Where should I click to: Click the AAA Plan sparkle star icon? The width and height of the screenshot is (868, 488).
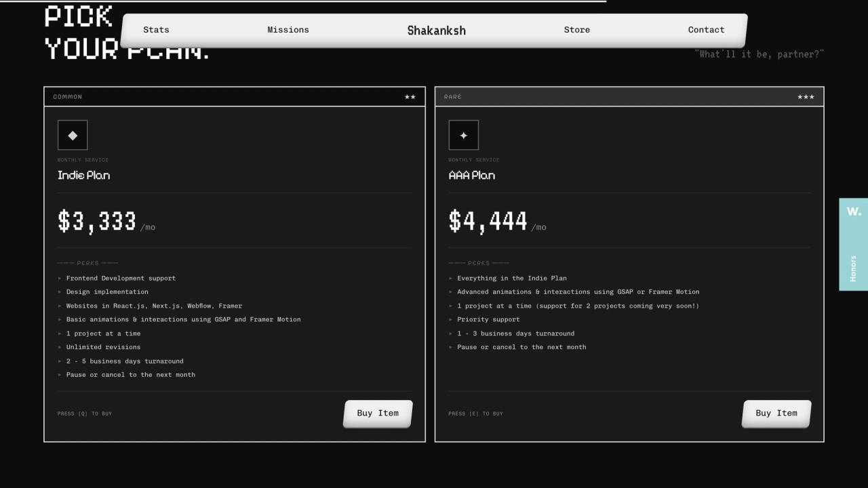point(464,135)
